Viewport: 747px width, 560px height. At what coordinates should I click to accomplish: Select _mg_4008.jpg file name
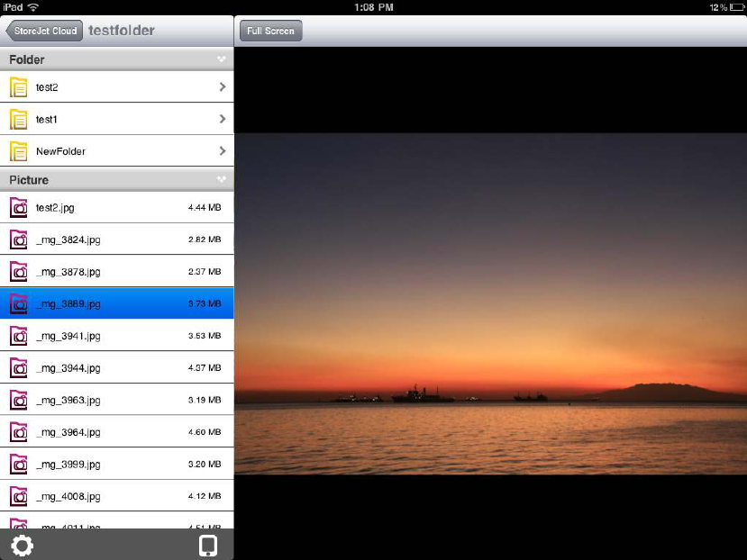68,497
